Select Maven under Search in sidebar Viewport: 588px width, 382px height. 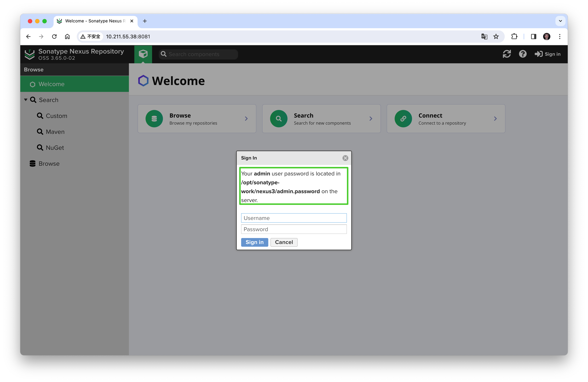pos(55,131)
